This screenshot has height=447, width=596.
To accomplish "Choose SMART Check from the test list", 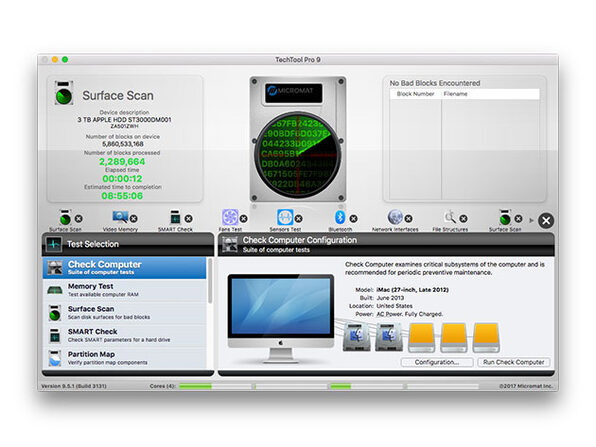I will click(x=125, y=335).
